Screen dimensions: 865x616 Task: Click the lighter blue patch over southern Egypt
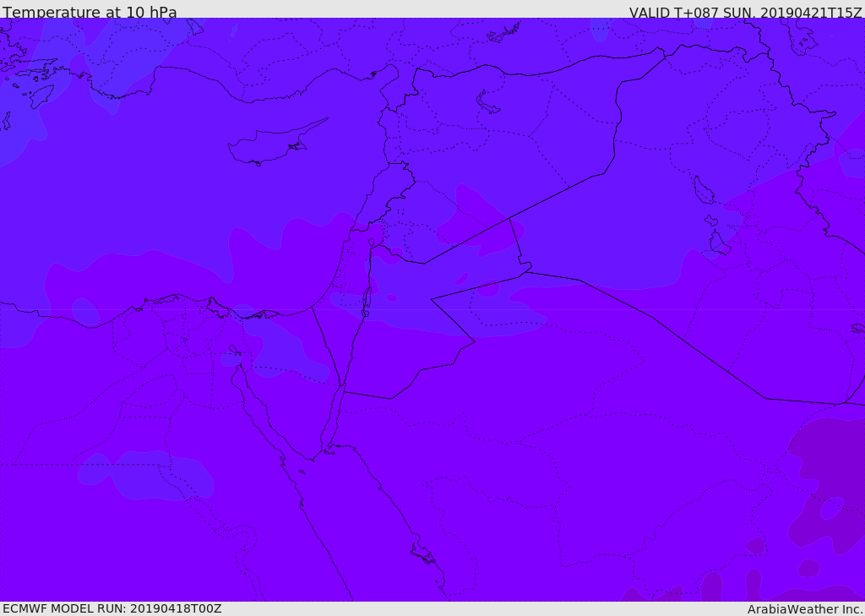click(x=146, y=475)
